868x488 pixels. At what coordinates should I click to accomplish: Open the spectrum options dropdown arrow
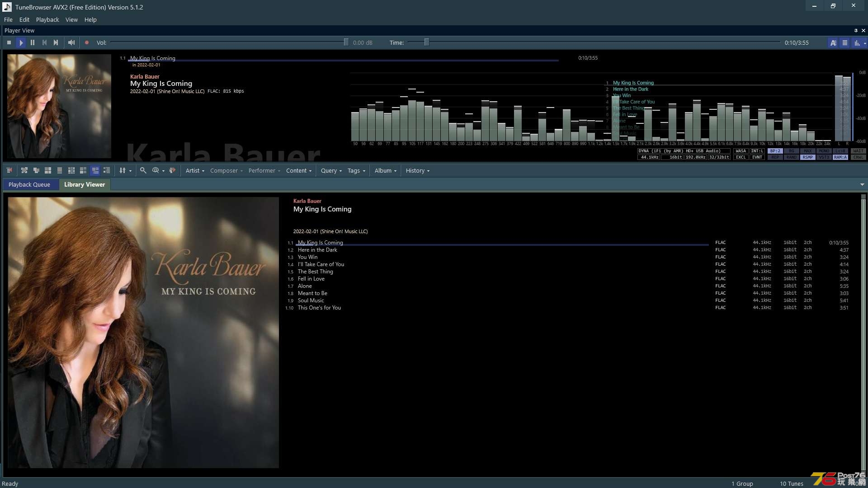tap(865, 43)
